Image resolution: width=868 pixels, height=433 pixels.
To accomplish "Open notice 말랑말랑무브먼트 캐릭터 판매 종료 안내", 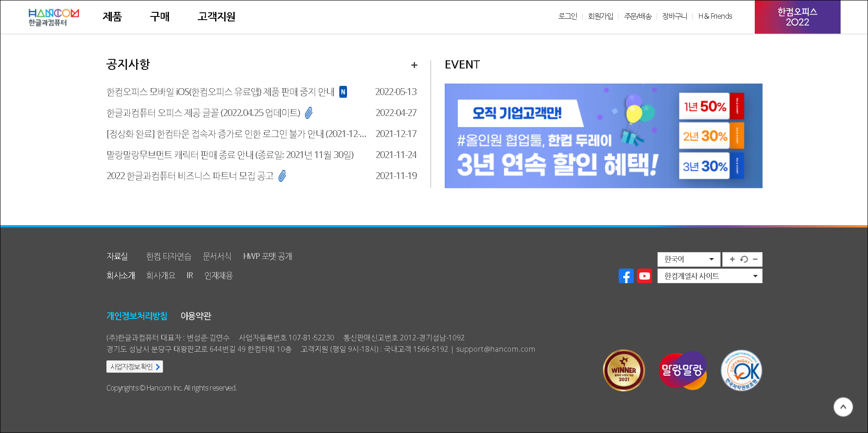I will tap(230, 155).
